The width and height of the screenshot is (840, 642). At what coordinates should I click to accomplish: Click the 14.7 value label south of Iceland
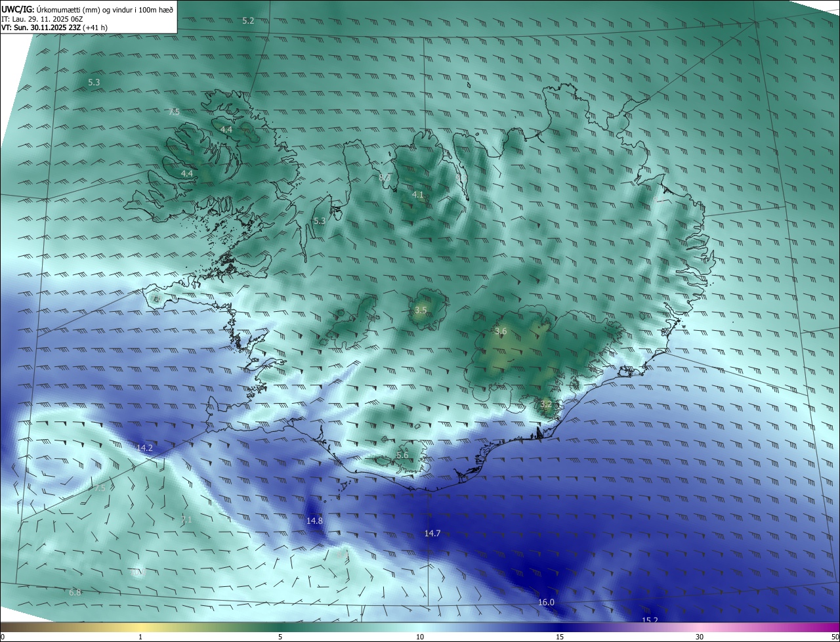(432, 534)
